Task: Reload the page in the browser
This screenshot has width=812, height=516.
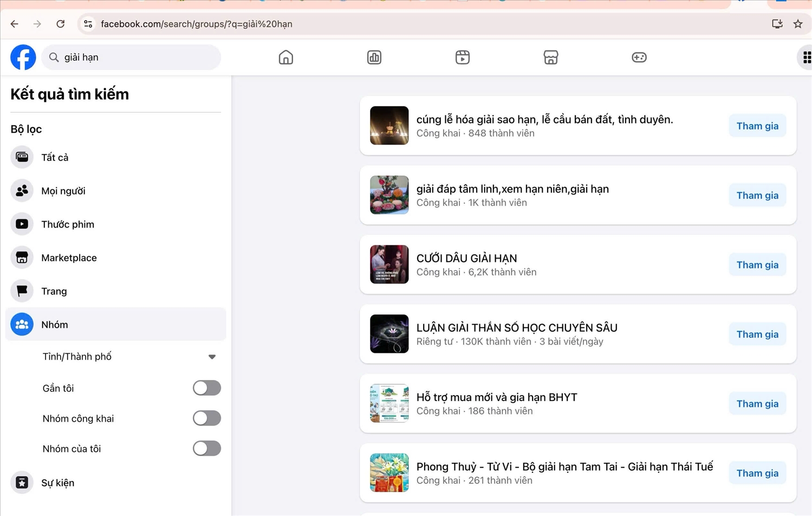Action: point(61,24)
